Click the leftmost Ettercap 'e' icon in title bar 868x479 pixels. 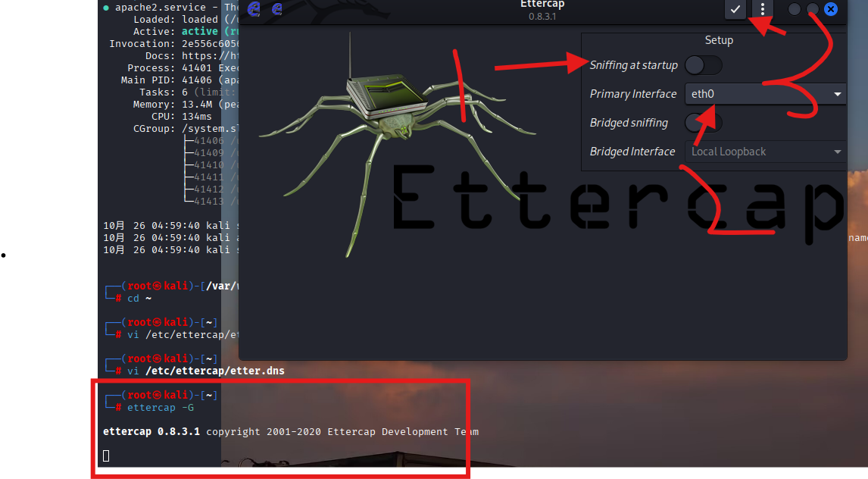point(254,9)
